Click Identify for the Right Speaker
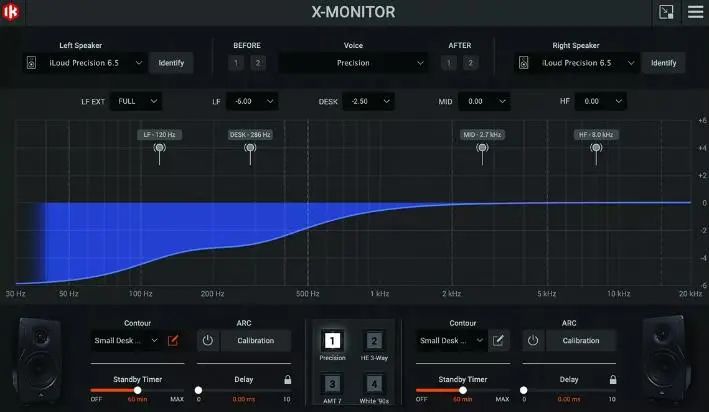This screenshot has height=412, width=709. (x=663, y=63)
